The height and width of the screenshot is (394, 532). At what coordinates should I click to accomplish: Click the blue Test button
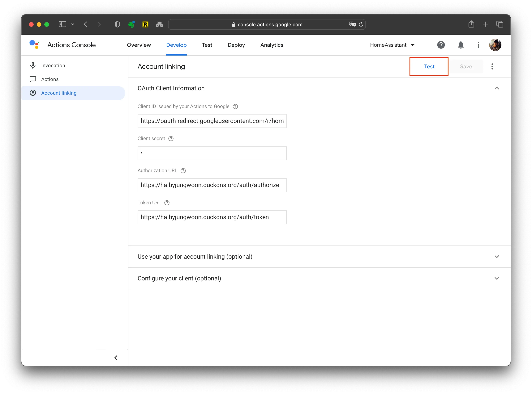point(429,67)
